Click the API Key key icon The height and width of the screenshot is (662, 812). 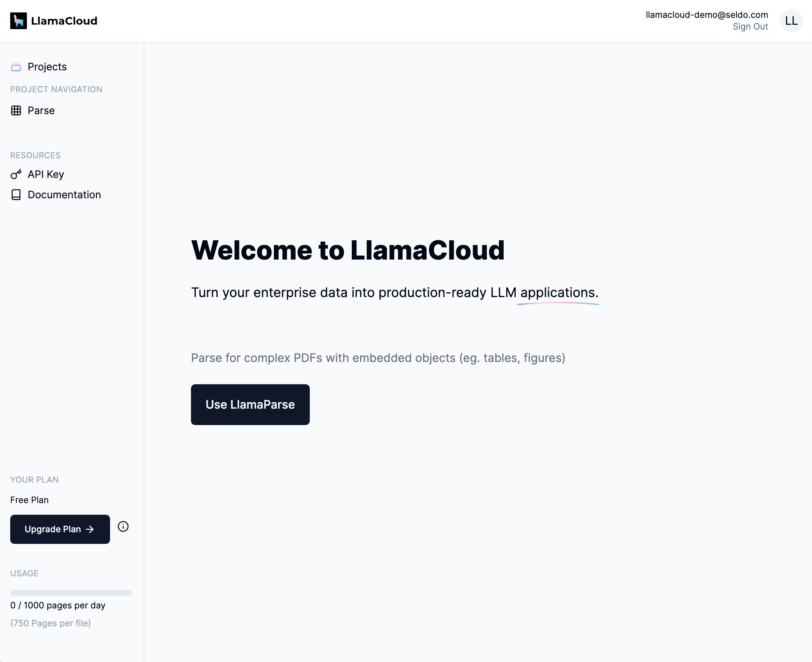coord(16,174)
